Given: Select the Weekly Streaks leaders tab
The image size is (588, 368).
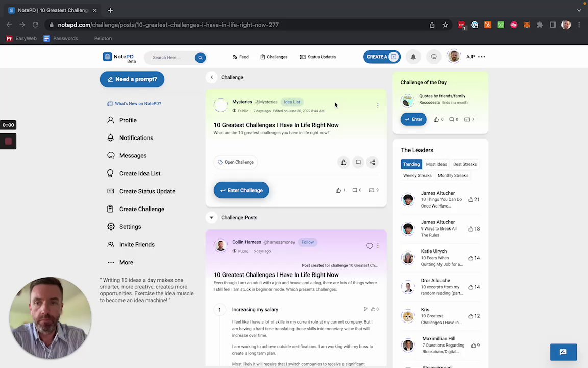Looking at the screenshot, I should [x=417, y=175].
